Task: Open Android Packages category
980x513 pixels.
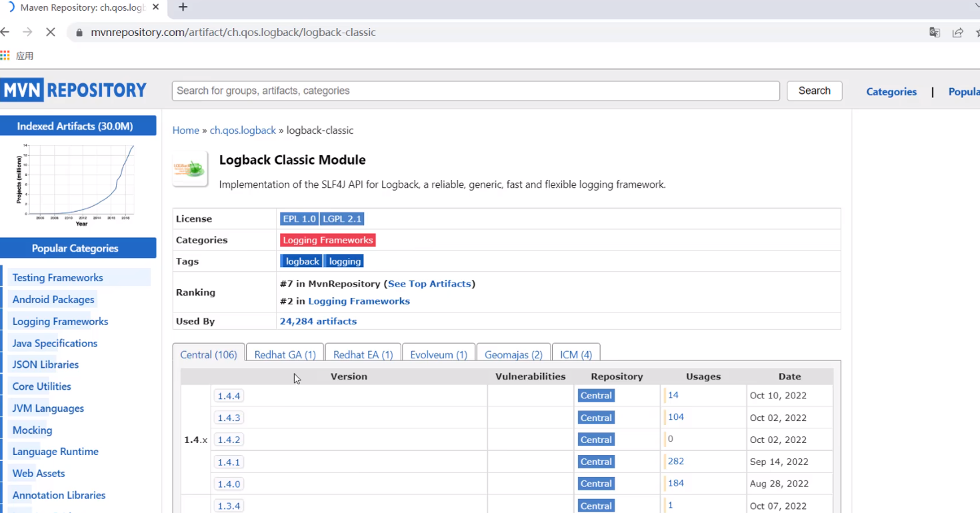Action: tap(53, 300)
